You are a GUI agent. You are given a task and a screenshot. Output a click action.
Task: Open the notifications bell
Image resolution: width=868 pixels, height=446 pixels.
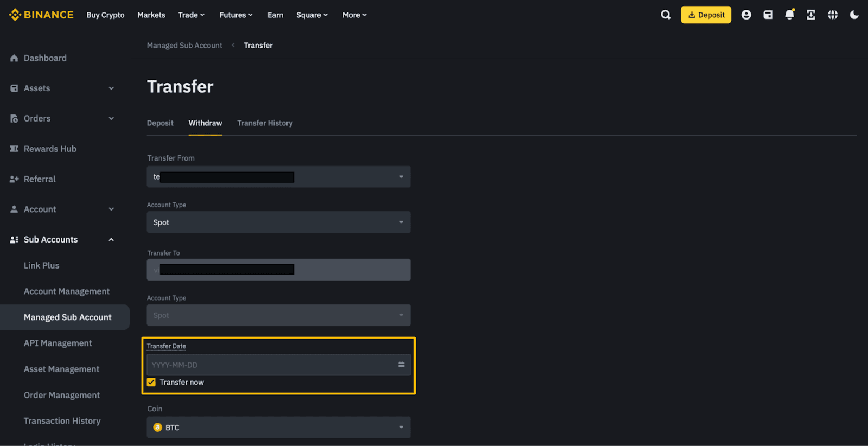pyautogui.click(x=789, y=15)
